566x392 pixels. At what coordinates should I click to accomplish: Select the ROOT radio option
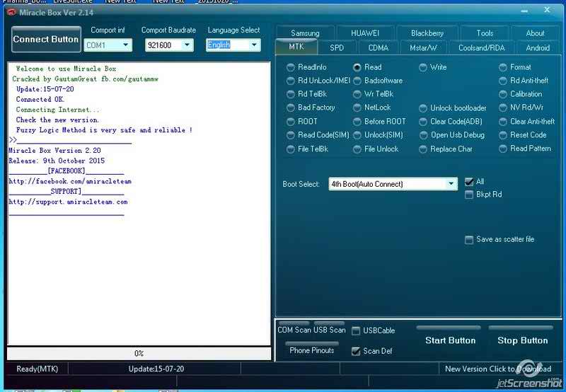302,121
